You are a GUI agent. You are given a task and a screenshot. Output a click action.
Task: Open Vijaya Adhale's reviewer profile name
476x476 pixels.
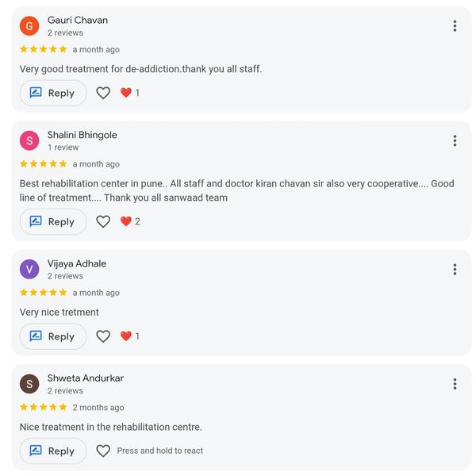(77, 263)
